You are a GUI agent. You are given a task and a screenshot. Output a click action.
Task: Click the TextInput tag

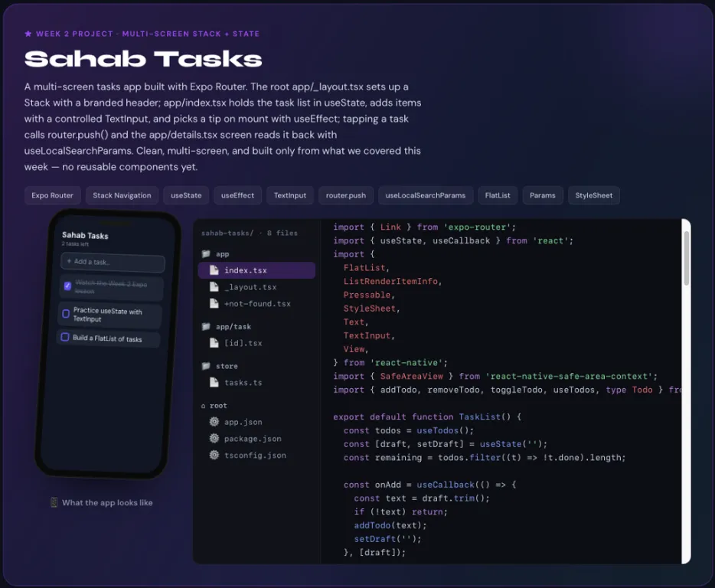pos(290,195)
